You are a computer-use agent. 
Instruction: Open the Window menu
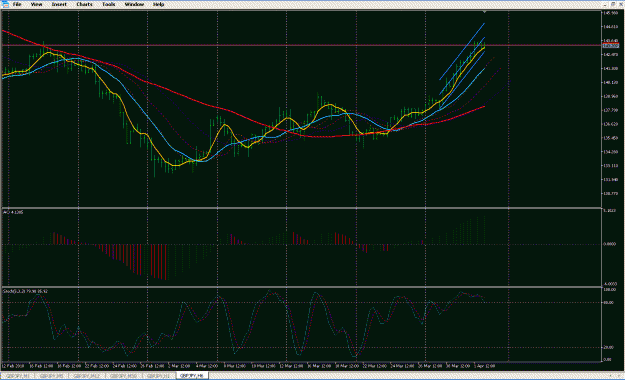134,4
